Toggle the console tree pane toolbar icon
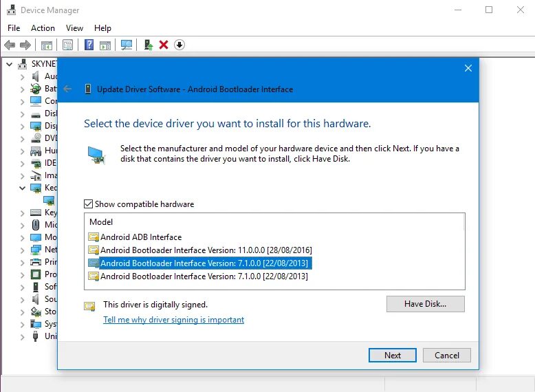This screenshot has height=392, width=535. (x=47, y=45)
